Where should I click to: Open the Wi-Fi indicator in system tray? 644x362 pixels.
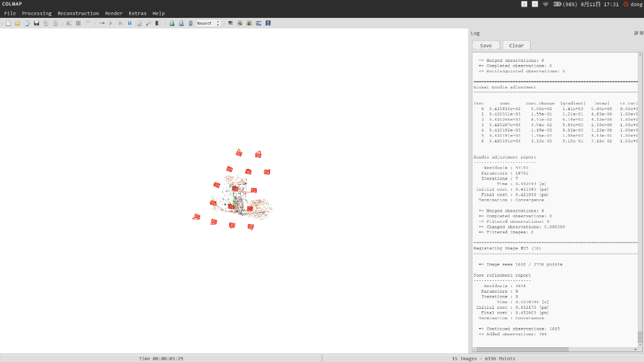[x=546, y=4]
